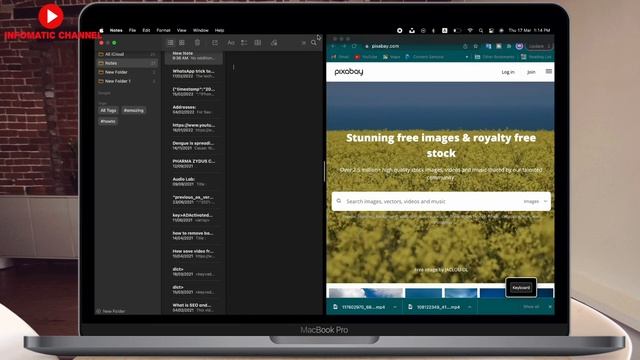640x360 pixels.
Task: Click Show all downloads
Action: click(531, 307)
